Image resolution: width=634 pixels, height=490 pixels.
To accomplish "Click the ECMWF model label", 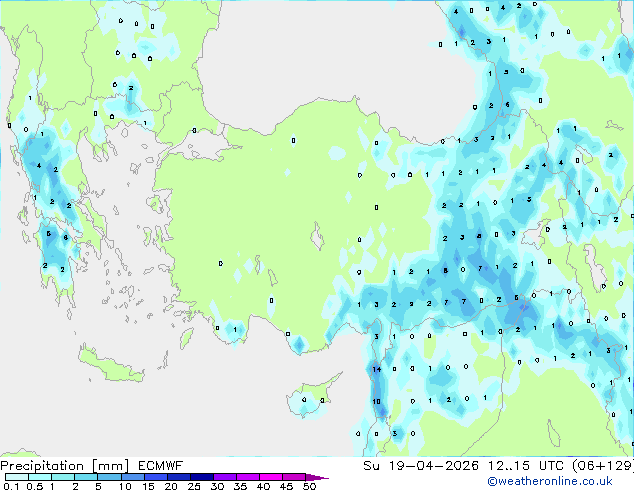I will coord(161,466).
